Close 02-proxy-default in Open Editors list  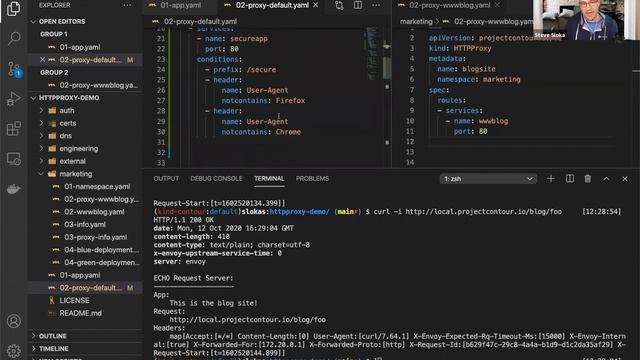[42, 60]
